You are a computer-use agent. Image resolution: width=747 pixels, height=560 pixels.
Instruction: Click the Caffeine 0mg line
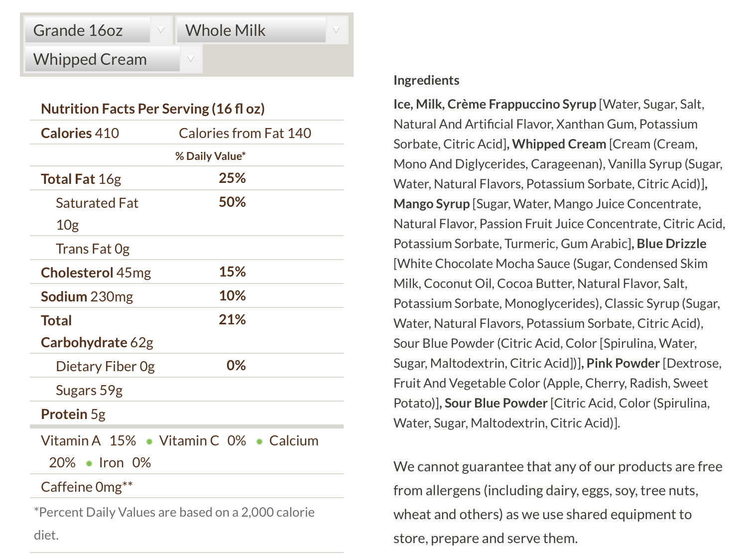[x=87, y=487]
